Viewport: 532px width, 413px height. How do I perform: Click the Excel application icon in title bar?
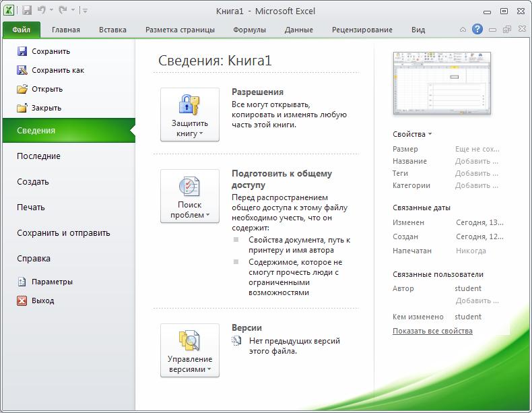[9, 10]
